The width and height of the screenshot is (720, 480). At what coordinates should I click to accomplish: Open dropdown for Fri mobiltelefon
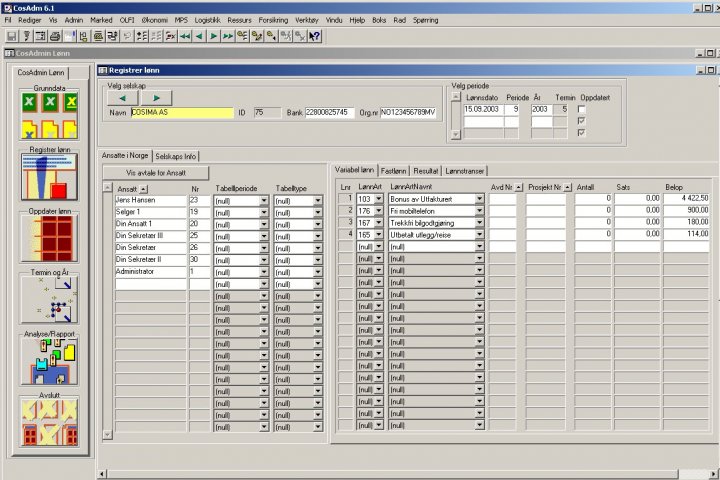pos(479,211)
